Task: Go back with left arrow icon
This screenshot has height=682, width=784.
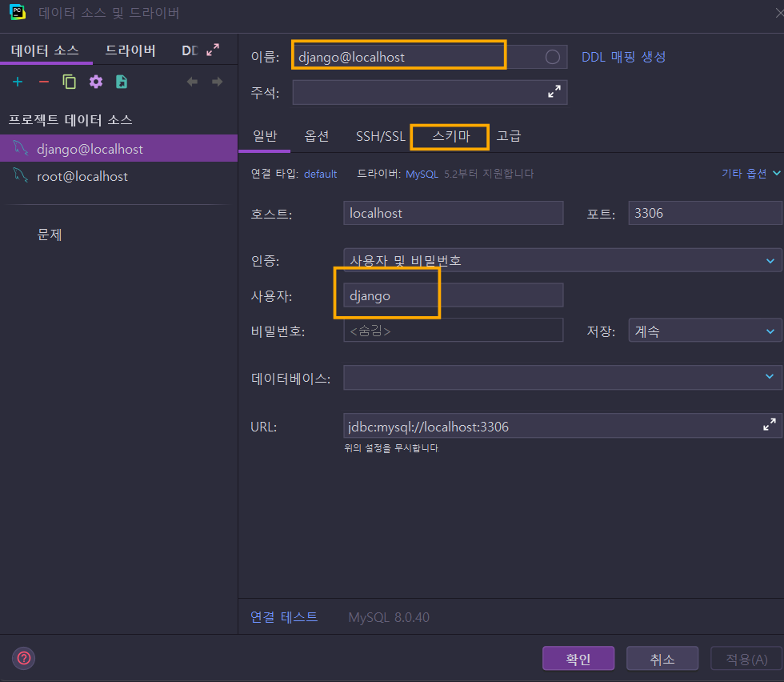Action: coord(192,82)
